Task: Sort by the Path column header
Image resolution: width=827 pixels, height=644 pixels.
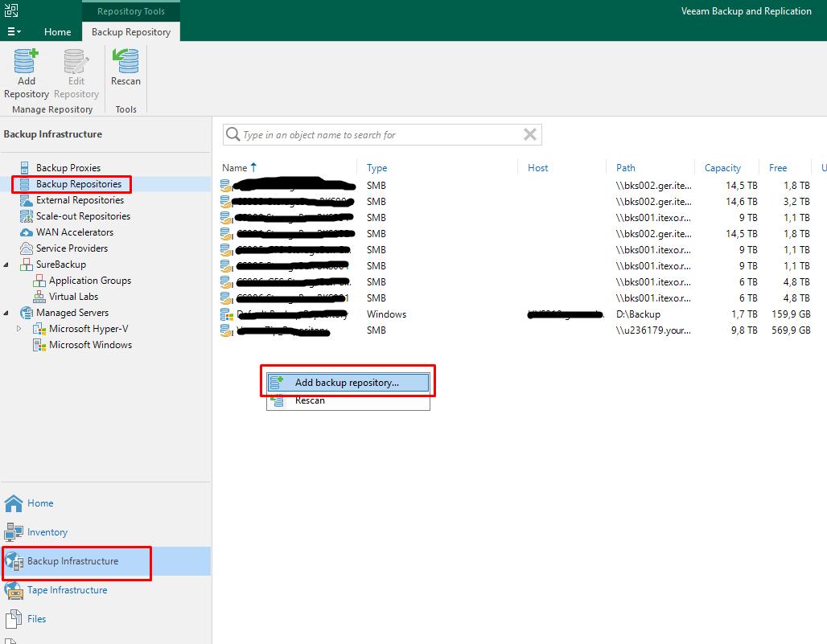Action: pos(626,167)
